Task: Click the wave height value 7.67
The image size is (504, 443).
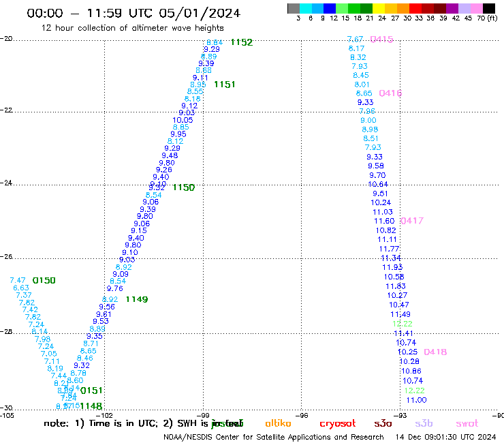Action: pos(355,40)
